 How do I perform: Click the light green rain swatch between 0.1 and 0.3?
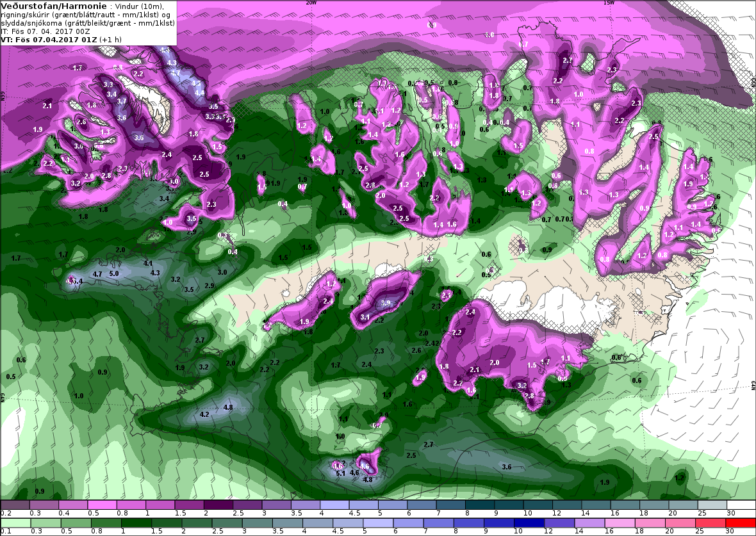15,523
